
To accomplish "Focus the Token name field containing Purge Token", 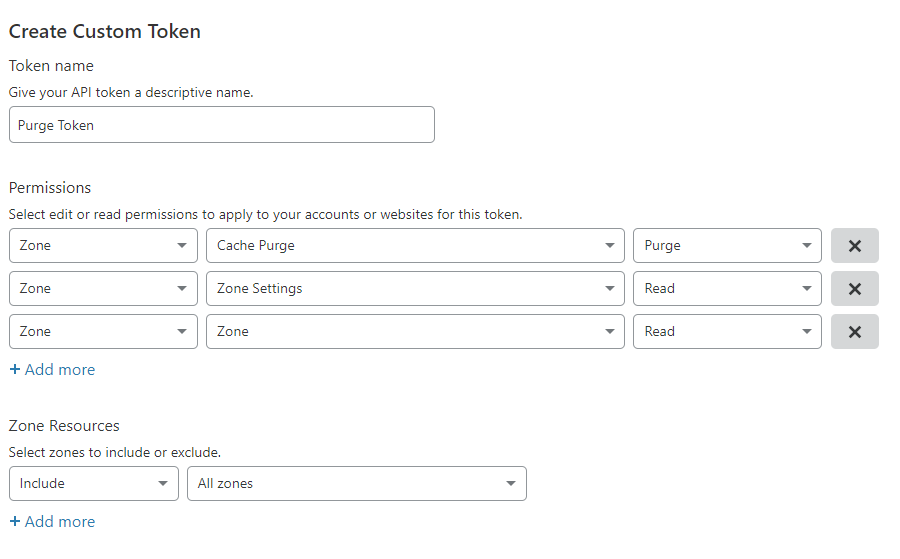I will [x=221, y=125].
